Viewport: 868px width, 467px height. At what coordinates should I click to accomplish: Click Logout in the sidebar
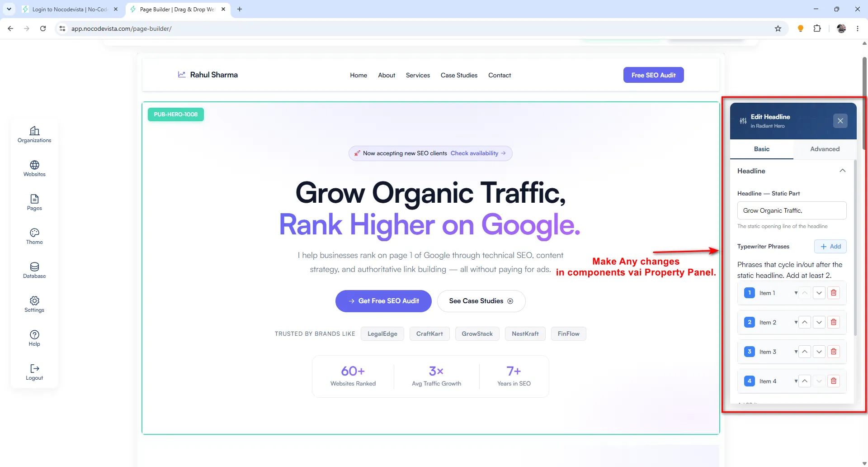click(34, 372)
